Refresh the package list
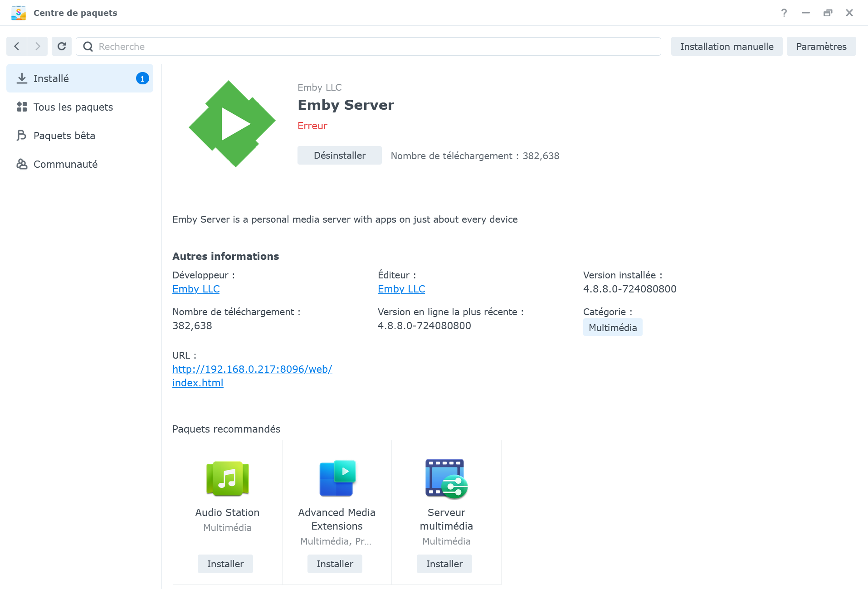The image size is (868, 589). point(62,46)
